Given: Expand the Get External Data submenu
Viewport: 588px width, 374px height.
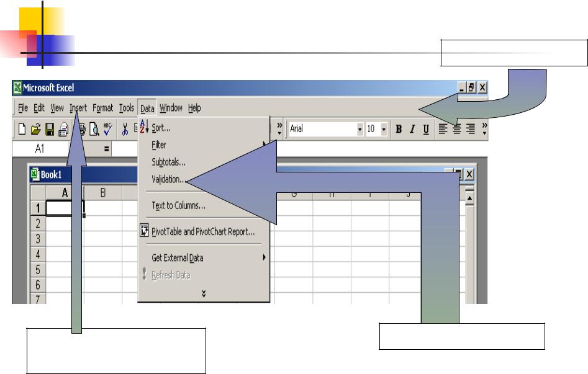Looking at the screenshot, I should 204,258.
